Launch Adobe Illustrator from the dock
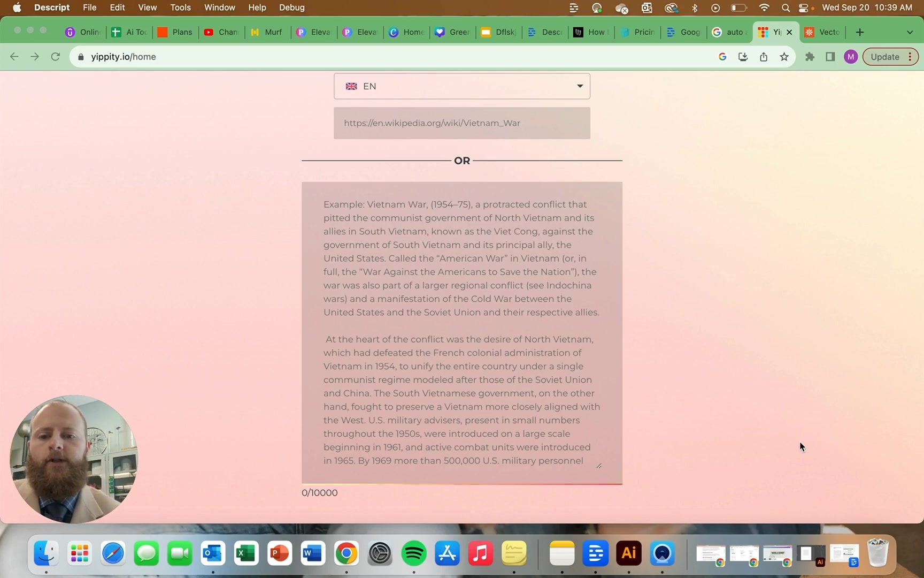924x578 pixels. (x=629, y=553)
